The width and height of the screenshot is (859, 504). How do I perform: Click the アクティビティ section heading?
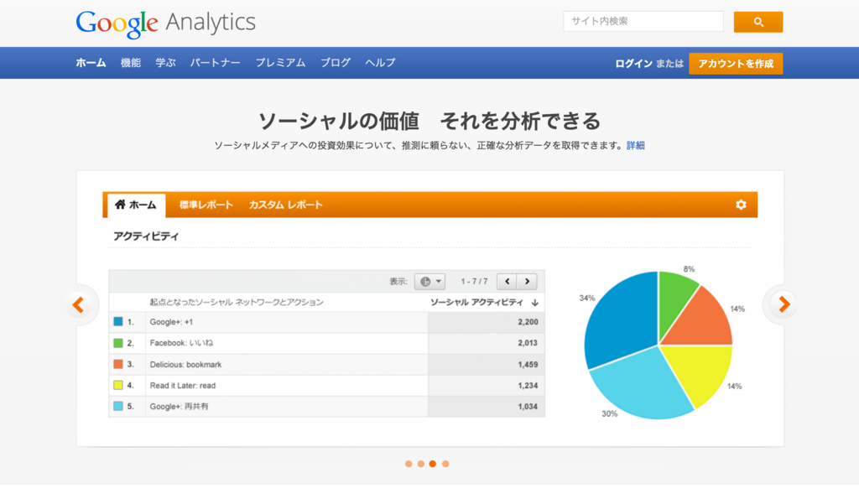146,236
